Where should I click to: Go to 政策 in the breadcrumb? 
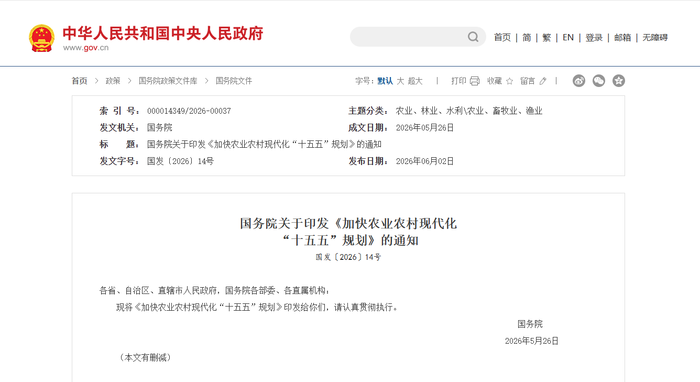tap(113, 81)
